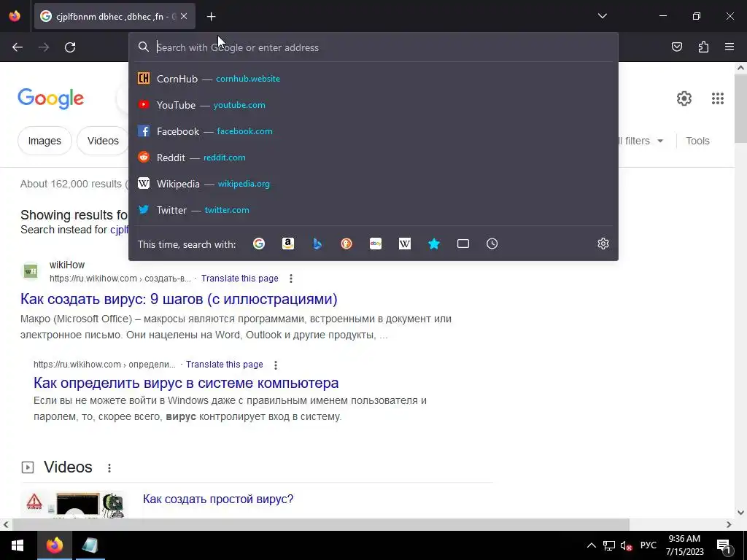Go back with the browser back arrow
Viewport: 747px width, 560px height.
[18, 47]
